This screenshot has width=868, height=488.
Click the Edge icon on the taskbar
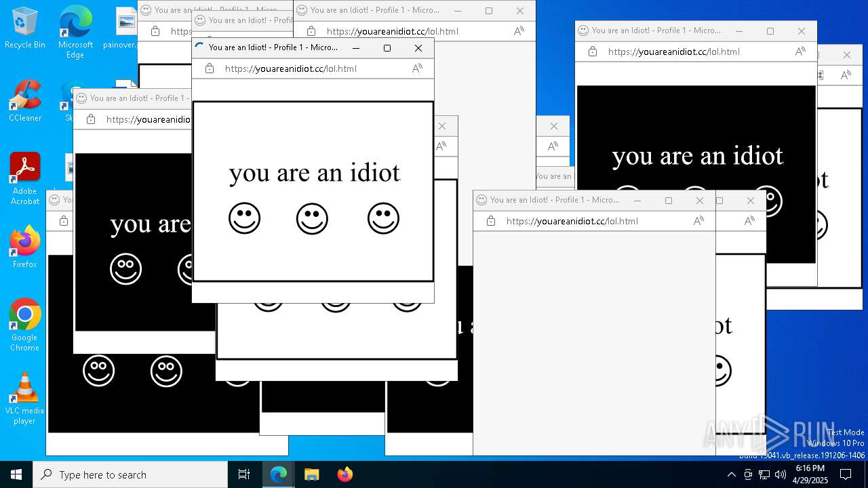pyautogui.click(x=279, y=474)
